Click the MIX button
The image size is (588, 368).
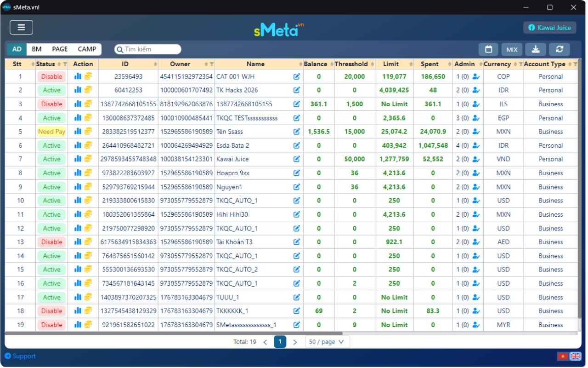(512, 50)
